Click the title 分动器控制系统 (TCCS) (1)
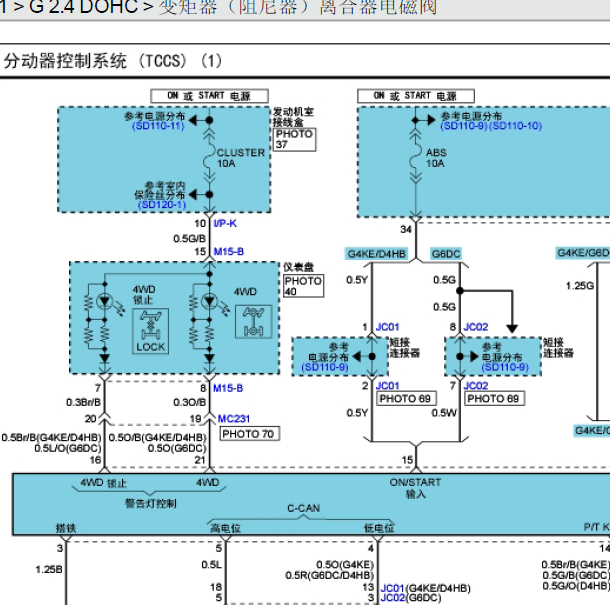This screenshot has height=605, width=610. coord(113,61)
